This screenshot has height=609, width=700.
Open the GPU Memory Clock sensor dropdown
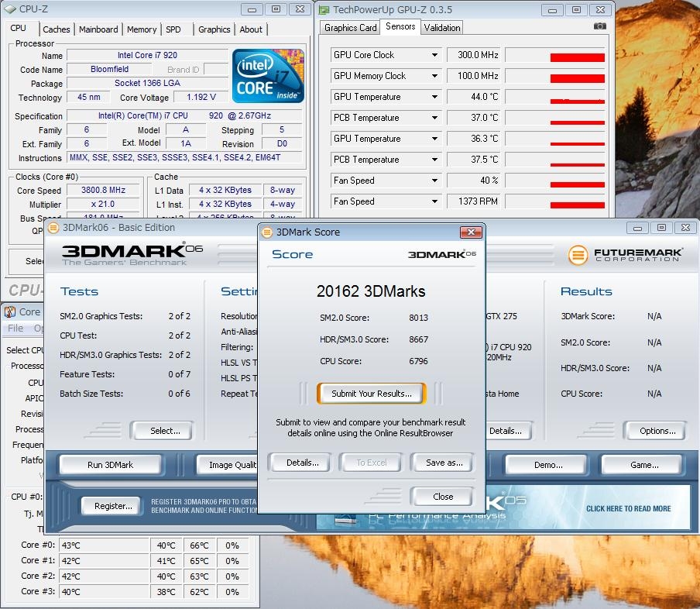click(434, 76)
